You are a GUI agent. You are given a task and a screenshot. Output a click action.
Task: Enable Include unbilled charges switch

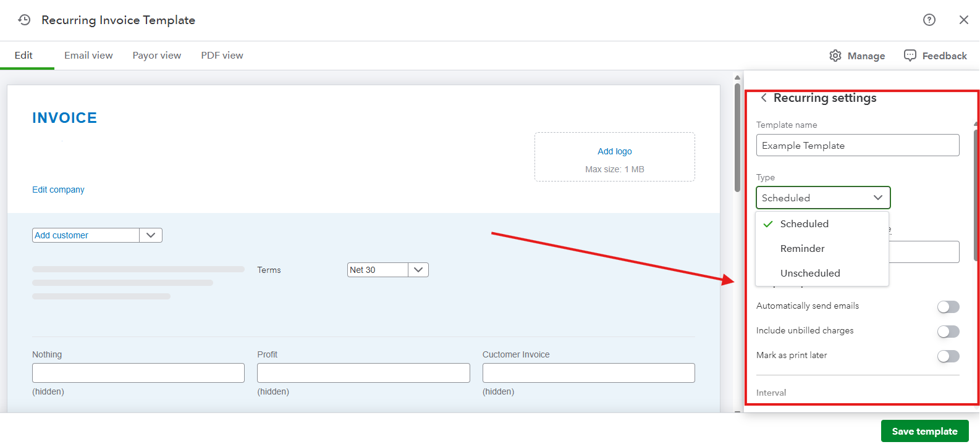(x=948, y=332)
